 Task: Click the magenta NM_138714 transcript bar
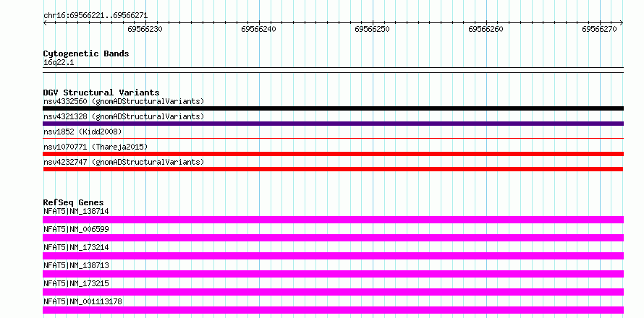coord(333,220)
